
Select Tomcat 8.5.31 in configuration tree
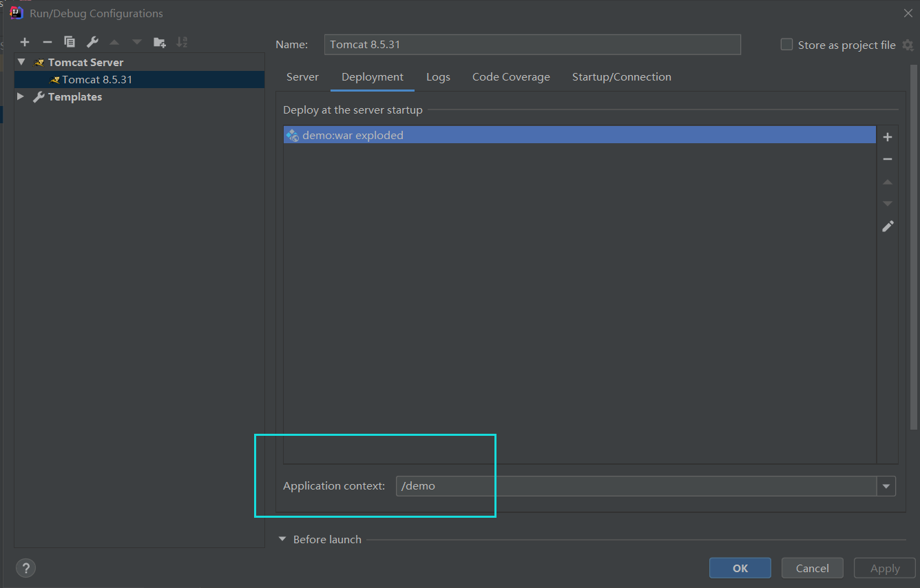[139, 79]
